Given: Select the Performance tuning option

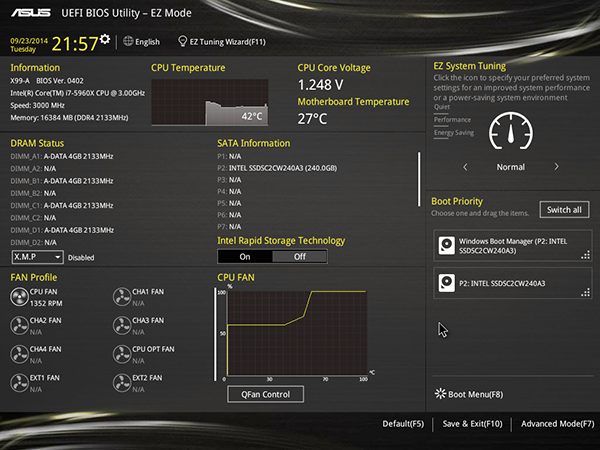Looking at the screenshot, I should point(452,120).
